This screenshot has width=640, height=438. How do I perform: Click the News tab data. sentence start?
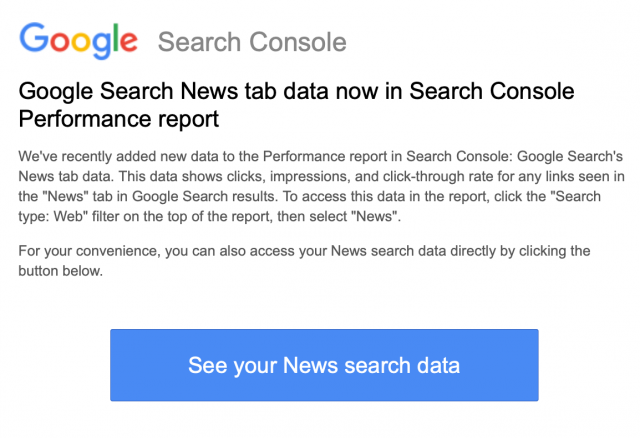tap(65, 176)
